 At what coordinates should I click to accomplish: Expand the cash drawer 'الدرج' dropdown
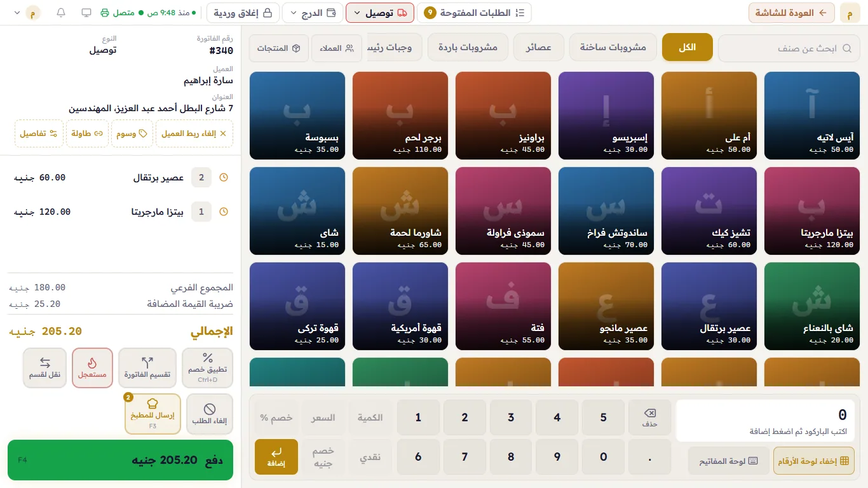pyautogui.click(x=313, y=13)
